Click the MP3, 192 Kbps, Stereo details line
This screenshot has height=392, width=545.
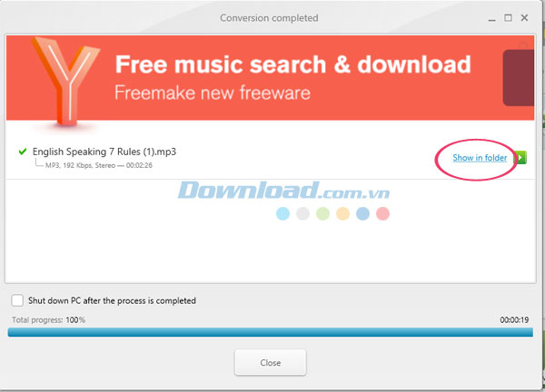pyautogui.click(x=99, y=165)
